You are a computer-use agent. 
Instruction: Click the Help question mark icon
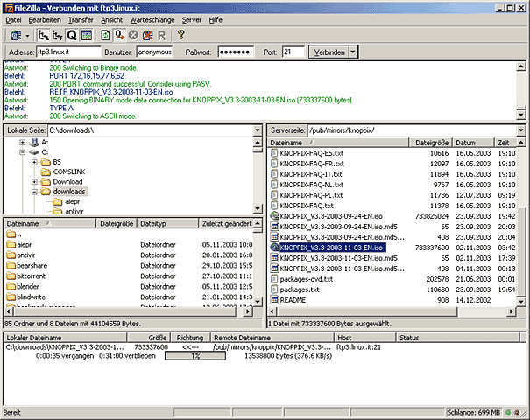pyautogui.click(x=180, y=35)
